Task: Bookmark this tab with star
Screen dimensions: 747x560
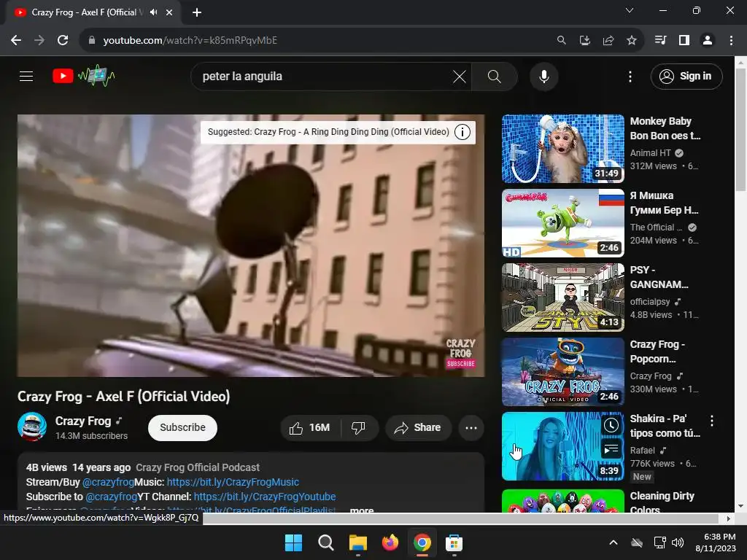Action: [632, 41]
